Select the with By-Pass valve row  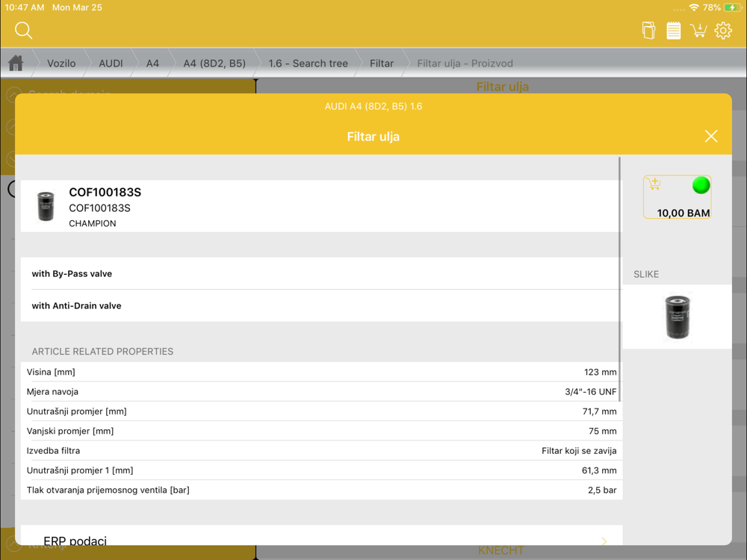[321, 273]
